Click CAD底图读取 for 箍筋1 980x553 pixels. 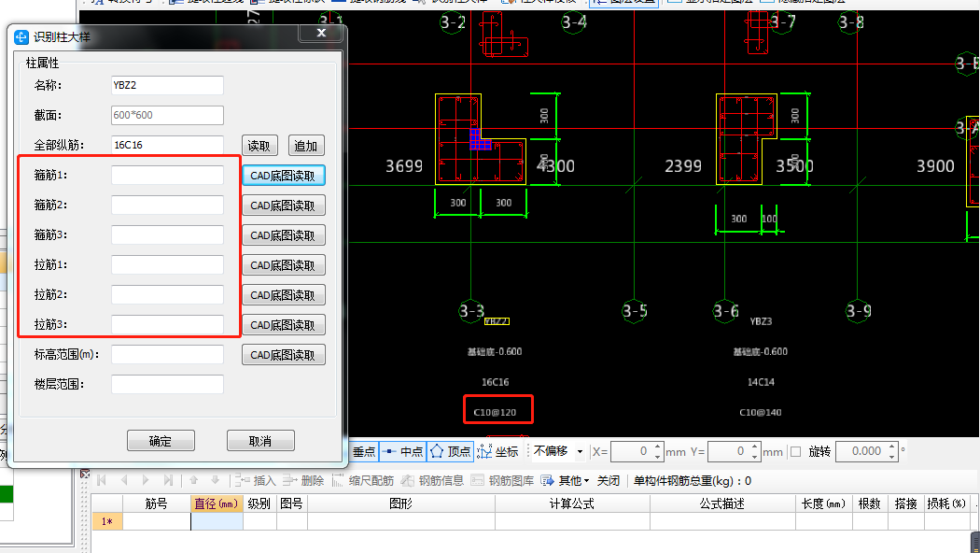(x=283, y=176)
